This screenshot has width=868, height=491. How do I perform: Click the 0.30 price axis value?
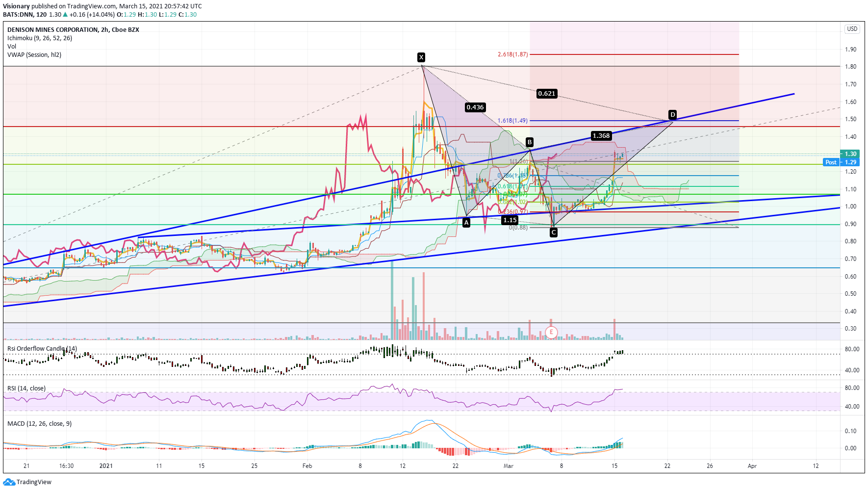851,329
